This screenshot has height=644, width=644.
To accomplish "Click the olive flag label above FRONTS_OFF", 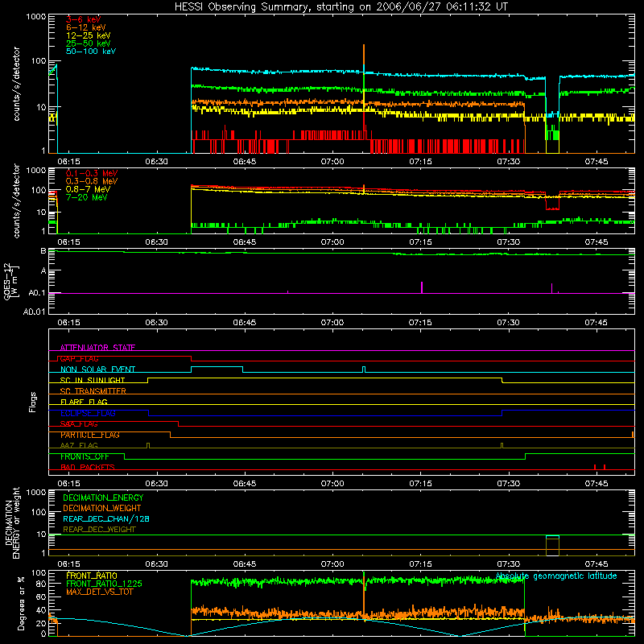I will click(x=79, y=445).
